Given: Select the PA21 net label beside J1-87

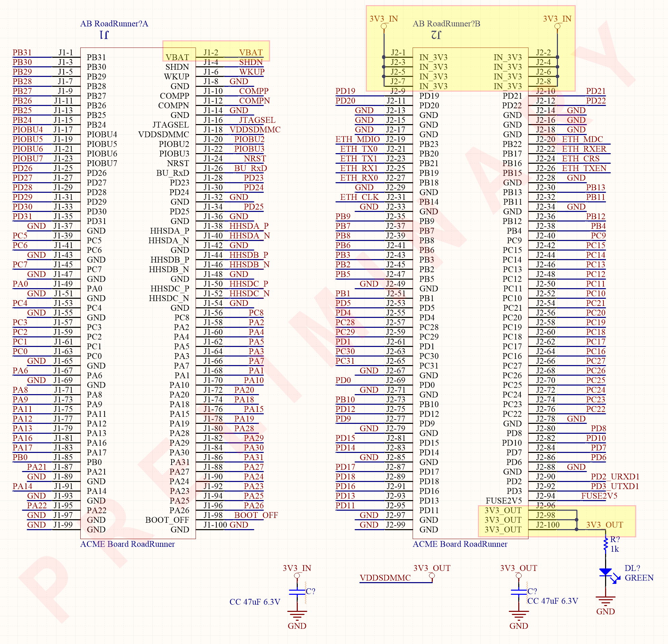Looking at the screenshot, I should pyautogui.click(x=37, y=467).
